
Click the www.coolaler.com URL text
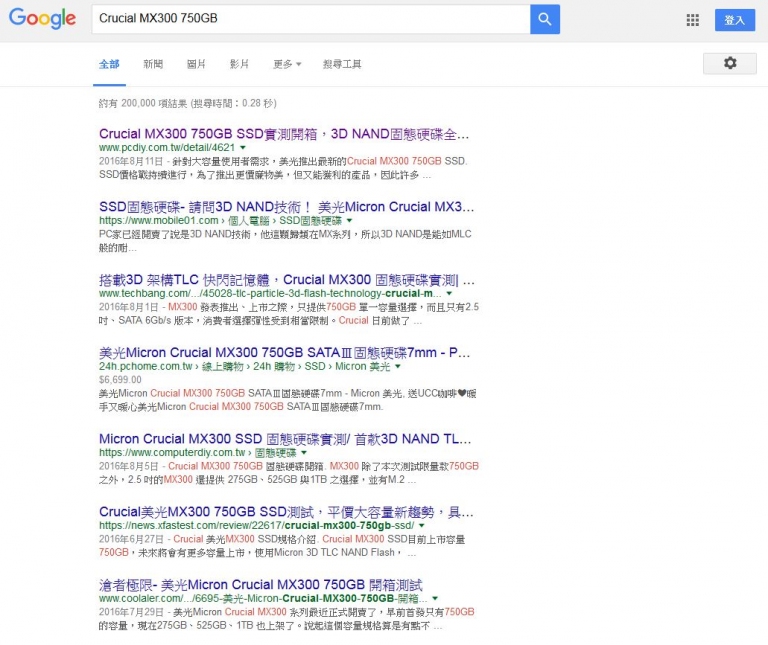(x=263, y=598)
